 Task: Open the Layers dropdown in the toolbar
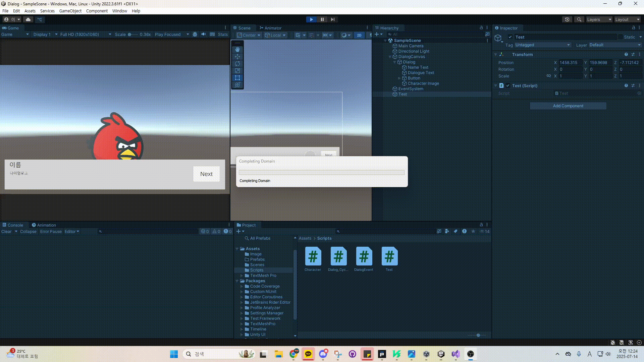(599, 19)
